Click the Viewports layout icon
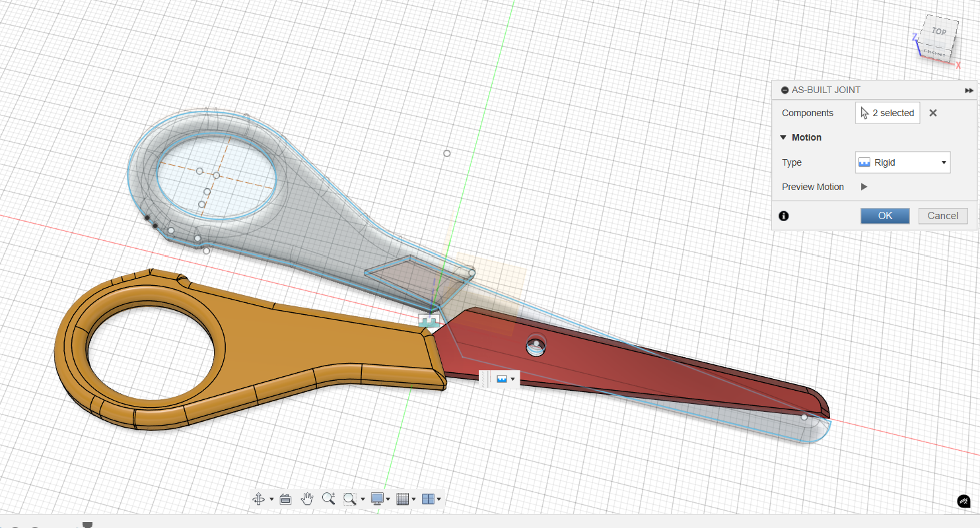The height and width of the screenshot is (528, 980). tap(428, 500)
